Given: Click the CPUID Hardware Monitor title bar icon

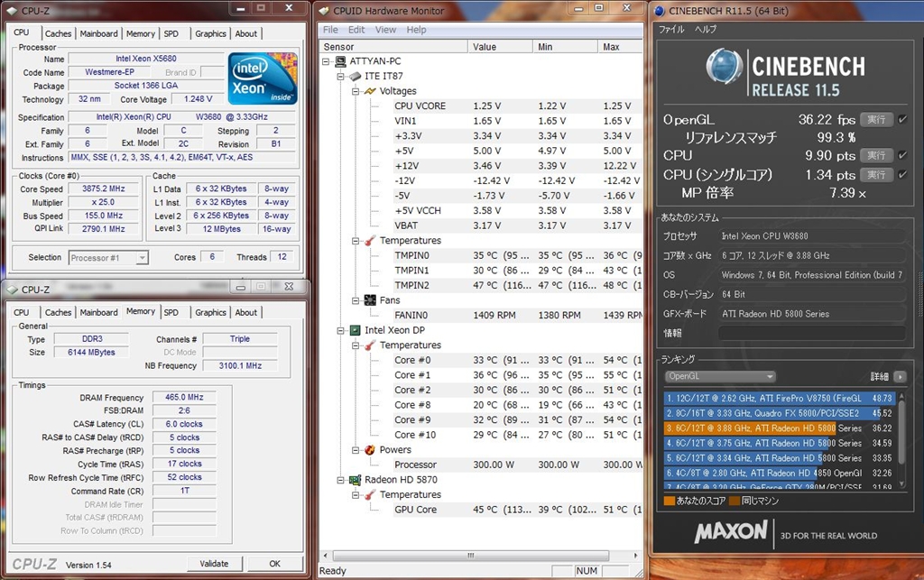Looking at the screenshot, I should tap(325, 11).
